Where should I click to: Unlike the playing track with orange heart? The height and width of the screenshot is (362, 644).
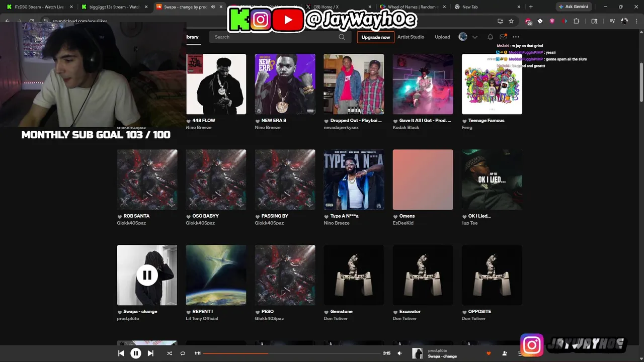point(488,353)
